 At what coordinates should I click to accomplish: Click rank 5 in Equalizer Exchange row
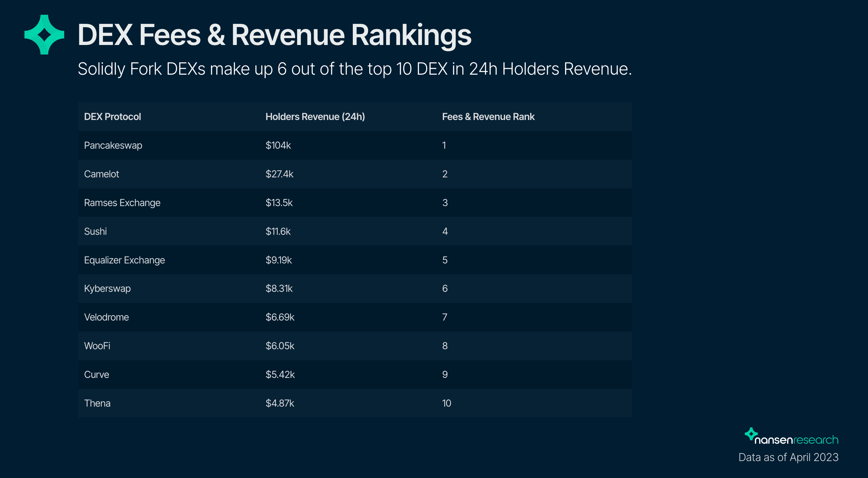[x=445, y=260]
